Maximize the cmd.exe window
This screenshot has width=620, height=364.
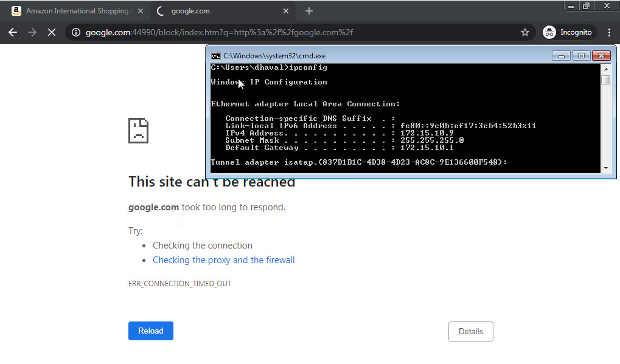point(581,56)
